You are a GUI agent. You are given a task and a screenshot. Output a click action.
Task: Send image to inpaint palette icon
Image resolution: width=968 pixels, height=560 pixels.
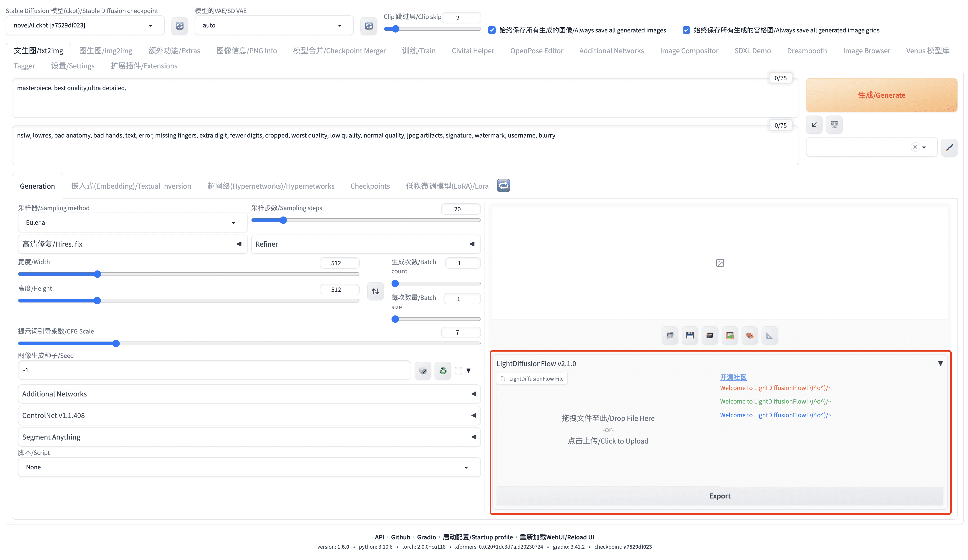(749, 335)
